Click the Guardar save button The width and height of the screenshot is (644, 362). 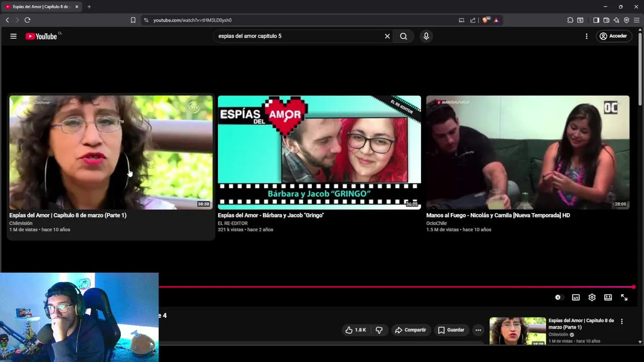(x=451, y=330)
